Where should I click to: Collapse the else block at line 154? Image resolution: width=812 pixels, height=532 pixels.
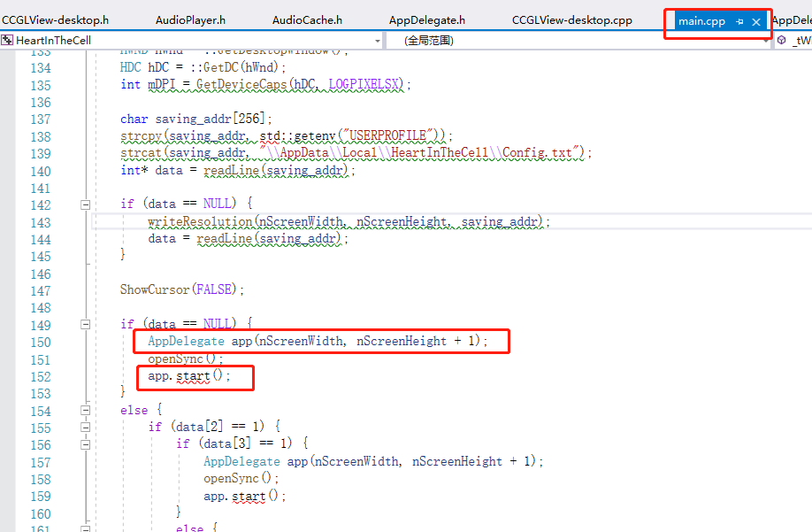tap(86, 410)
